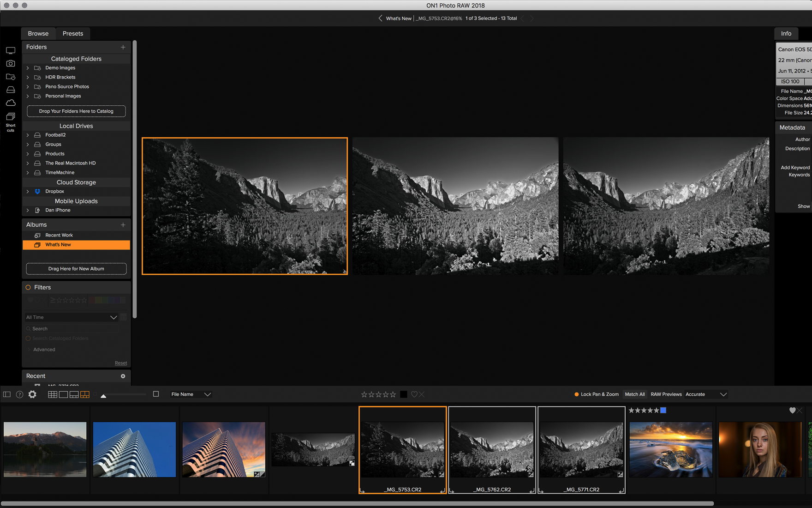Click the thumbnail size slider handle
812x508 pixels.
click(x=103, y=396)
